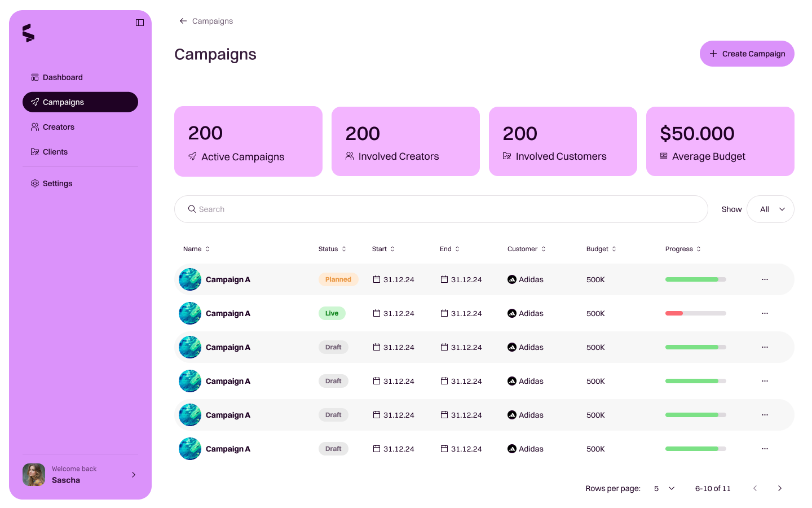The image size is (812, 508).
Task: Open the Rows per page dropdown
Action: 664,488
